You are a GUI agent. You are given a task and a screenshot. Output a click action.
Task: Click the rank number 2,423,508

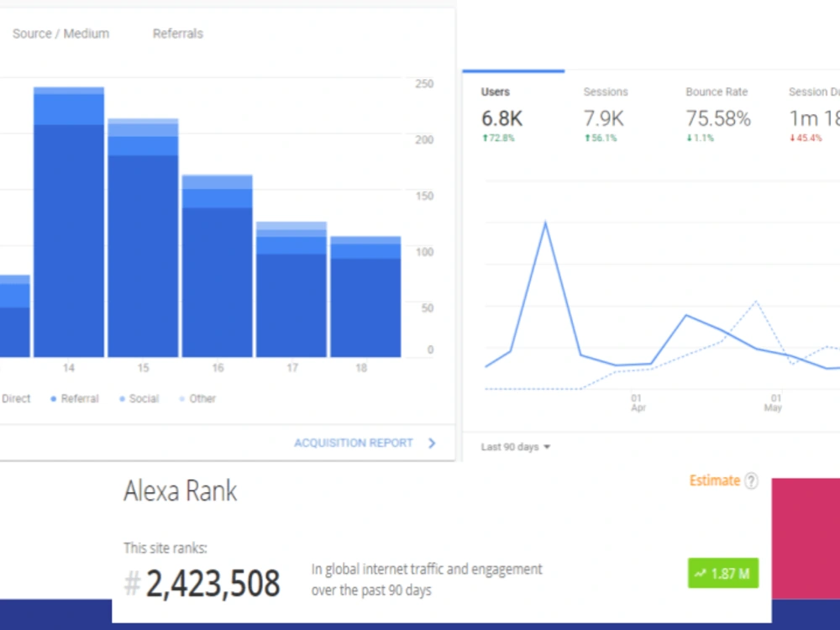[213, 583]
